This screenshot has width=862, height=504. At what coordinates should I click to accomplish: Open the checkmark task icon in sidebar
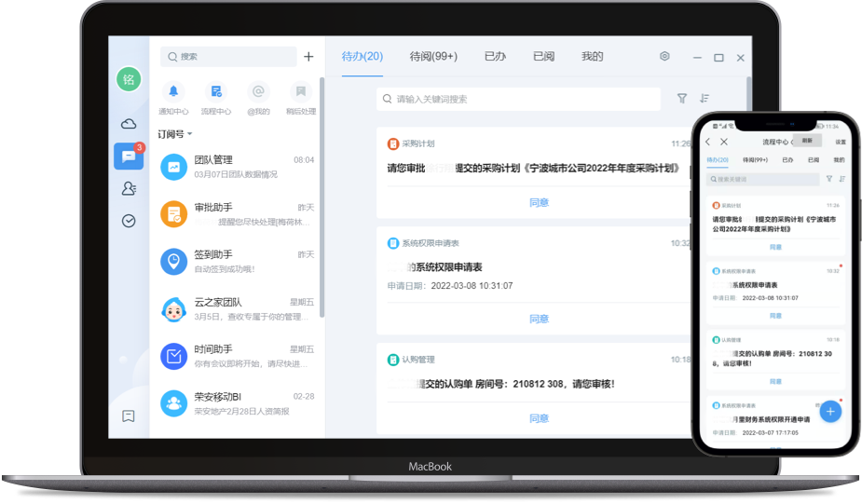129,221
